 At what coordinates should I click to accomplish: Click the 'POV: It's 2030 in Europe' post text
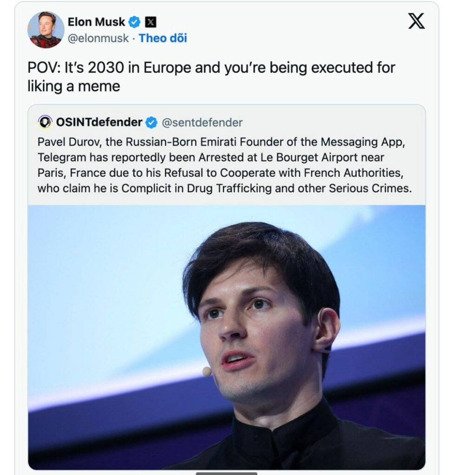tap(211, 68)
